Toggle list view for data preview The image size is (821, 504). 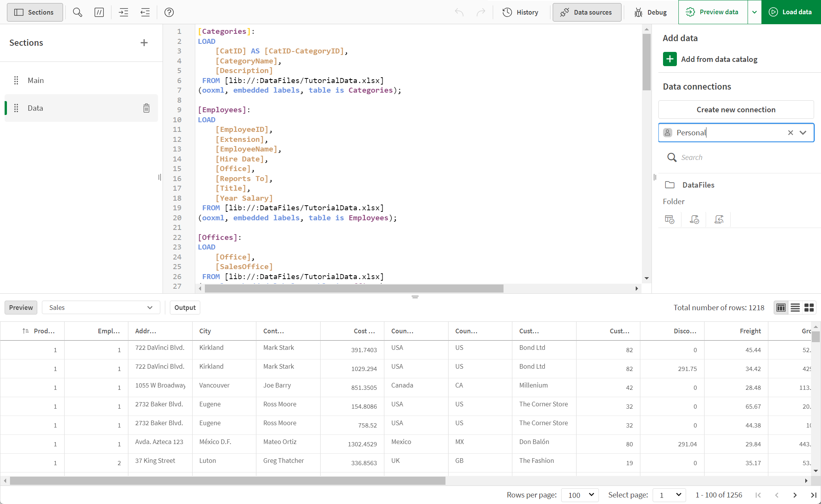point(795,308)
